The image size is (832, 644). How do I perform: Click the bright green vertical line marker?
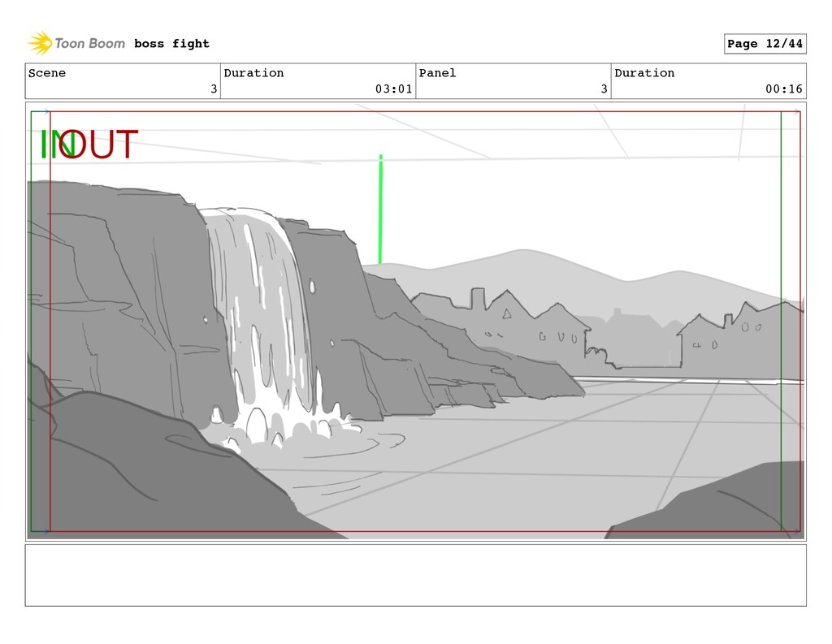click(x=380, y=209)
